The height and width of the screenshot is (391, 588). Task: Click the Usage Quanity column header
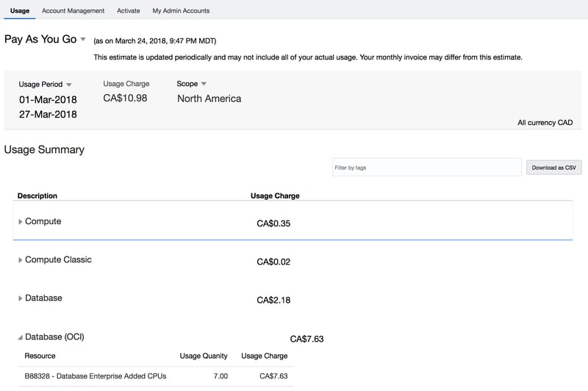[204, 356]
